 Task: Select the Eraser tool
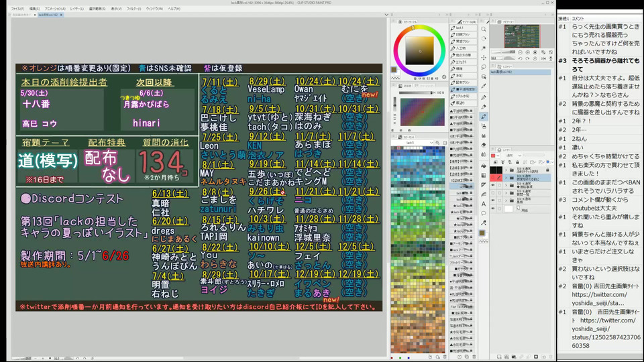pyautogui.click(x=483, y=145)
